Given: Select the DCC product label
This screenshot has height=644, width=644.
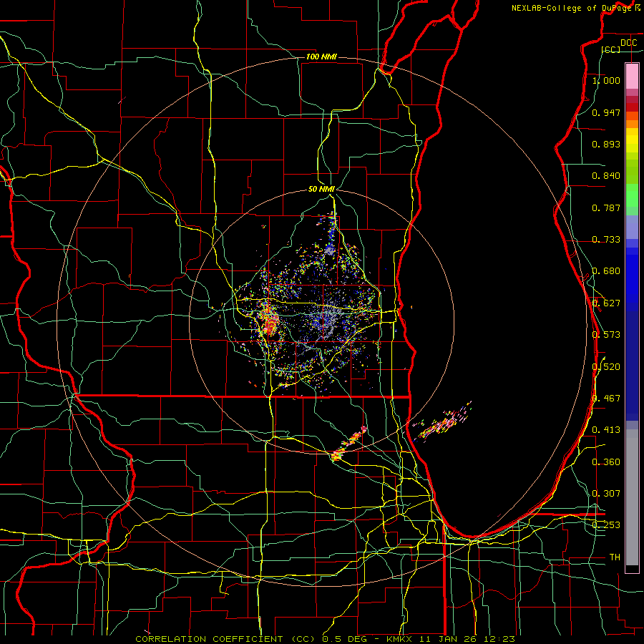Looking at the screenshot, I should point(628,43).
